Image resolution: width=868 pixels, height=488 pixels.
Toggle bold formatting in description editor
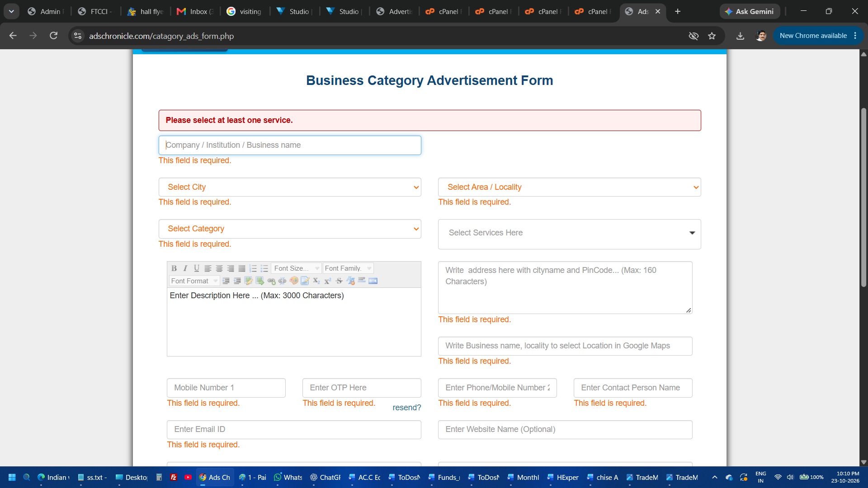click(x=174, y=268)
